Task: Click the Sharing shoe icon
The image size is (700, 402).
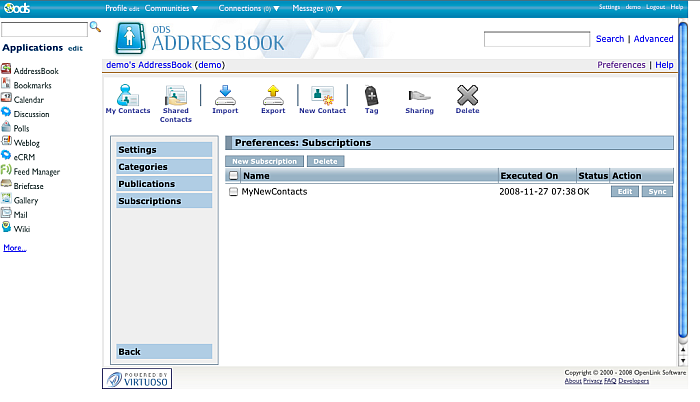Action: [x=419, y=95]
